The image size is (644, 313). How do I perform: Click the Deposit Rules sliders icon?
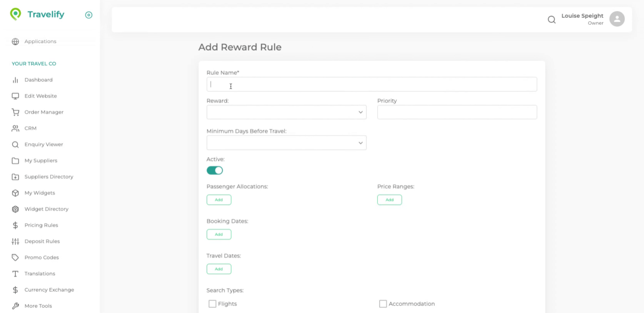click(15, 241)
